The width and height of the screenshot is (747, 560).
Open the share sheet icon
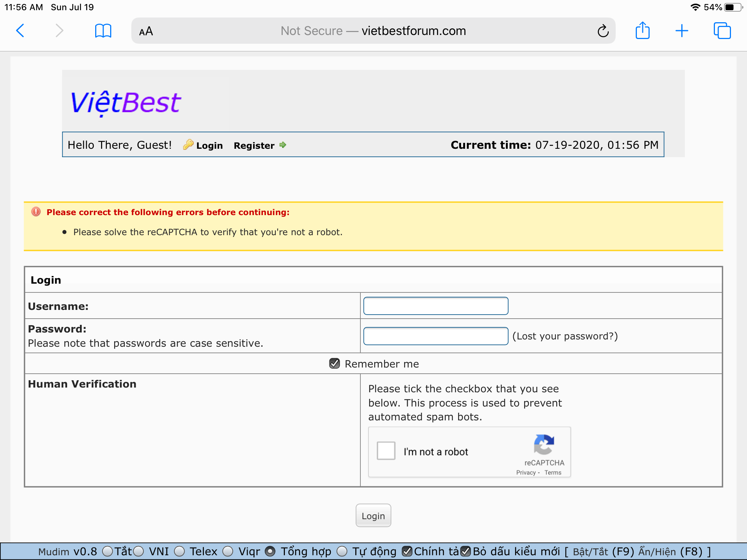(x=642, y=31)
